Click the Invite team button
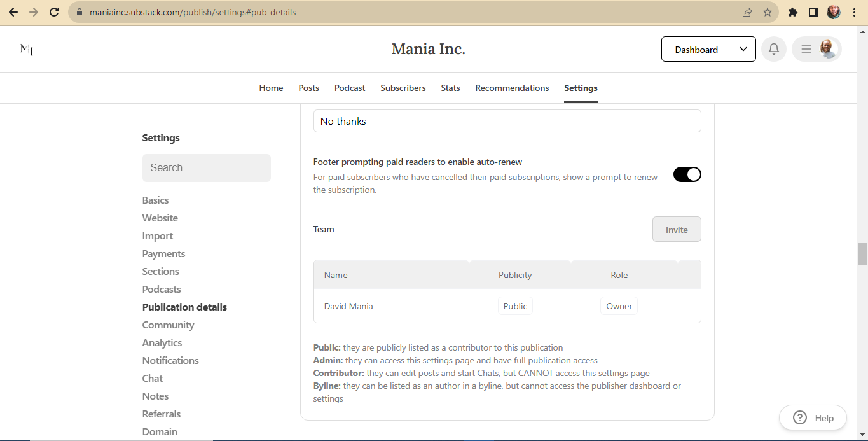Screen dimensions: 868x441 (677, 229)
